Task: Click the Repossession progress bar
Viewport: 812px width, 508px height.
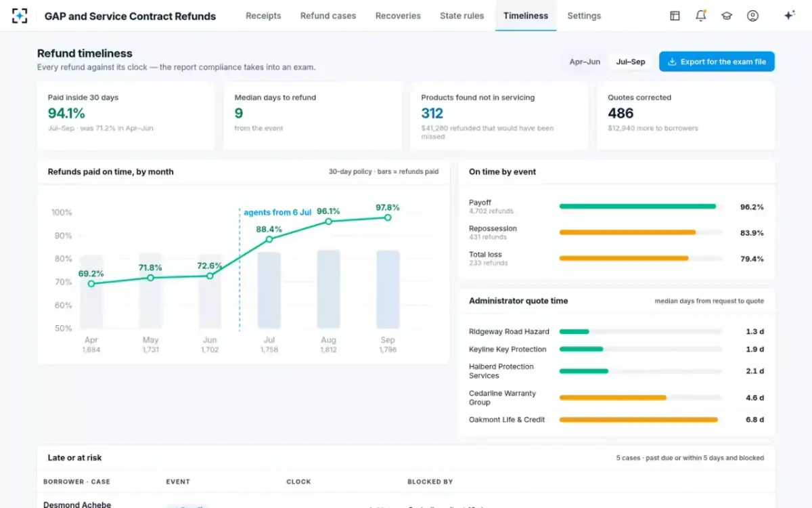Action: tap(641, 232)
